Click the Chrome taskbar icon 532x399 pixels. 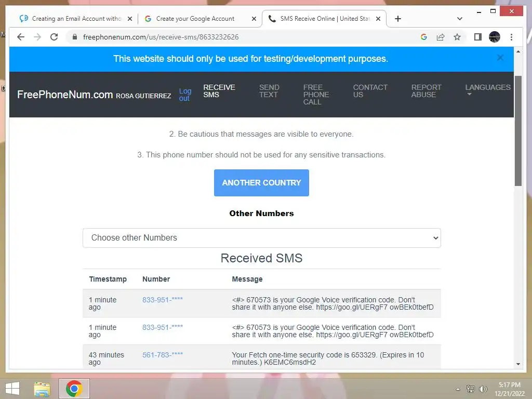(74, 389)
